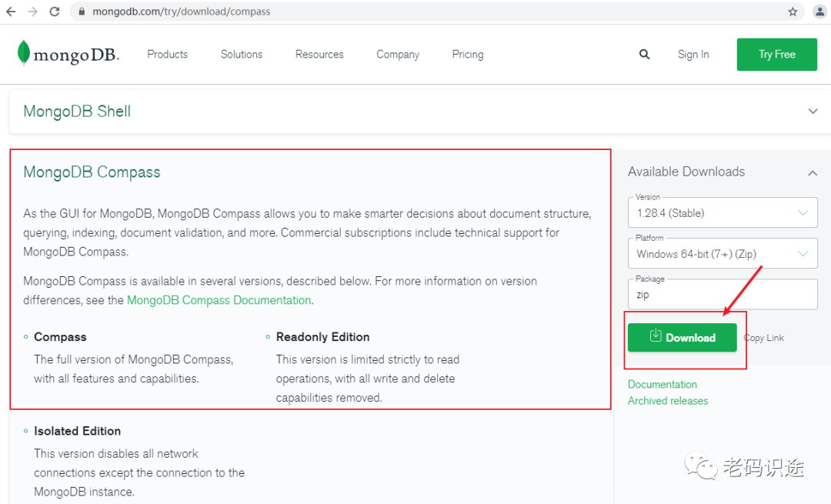This screenshot has width=831, height=504.
Task: Open the Platform dropdown showing Windows 64-bit
Action: pos(723,253)
